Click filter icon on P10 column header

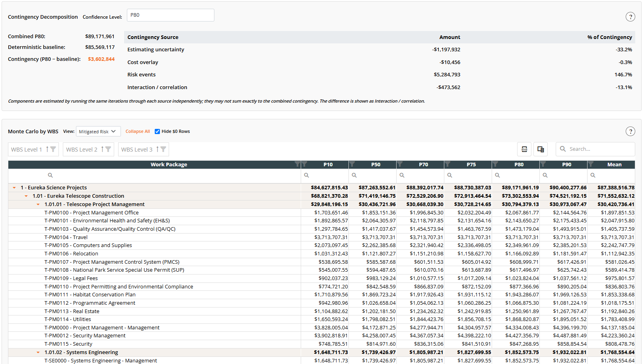click(x=305, y=164)
